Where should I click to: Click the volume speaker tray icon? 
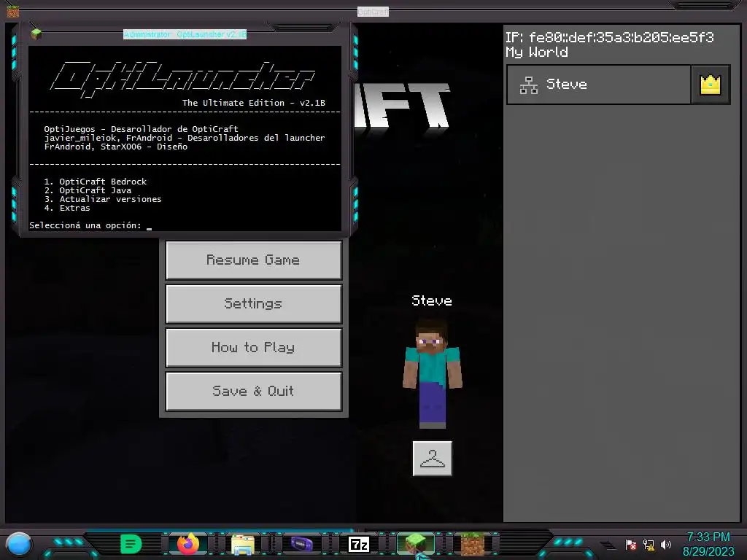(665, 544)
